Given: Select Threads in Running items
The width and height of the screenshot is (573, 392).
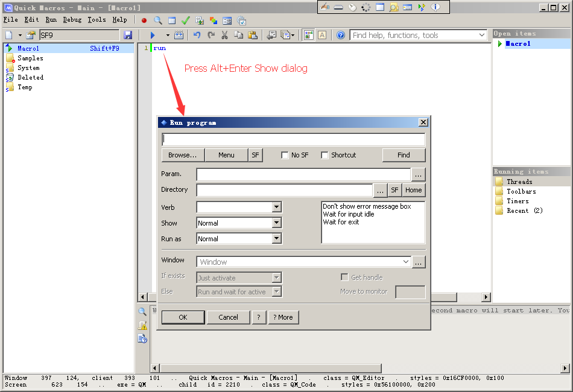Looking at the screenshot, I should click(519, 182).
